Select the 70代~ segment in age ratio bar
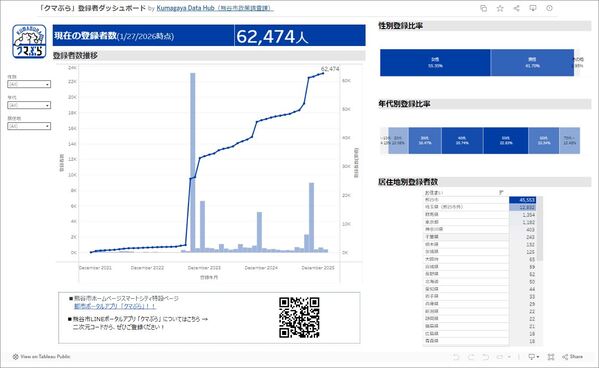 point(570,141)
